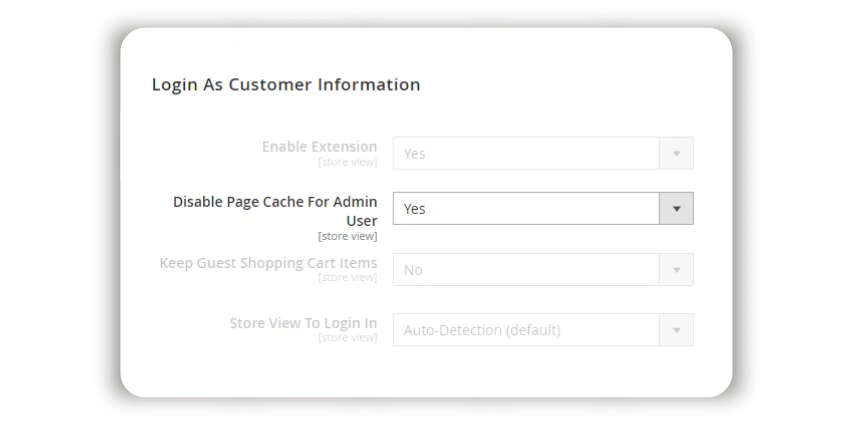
Task: Open Store View To Login In select
Action: pos(526,330)
